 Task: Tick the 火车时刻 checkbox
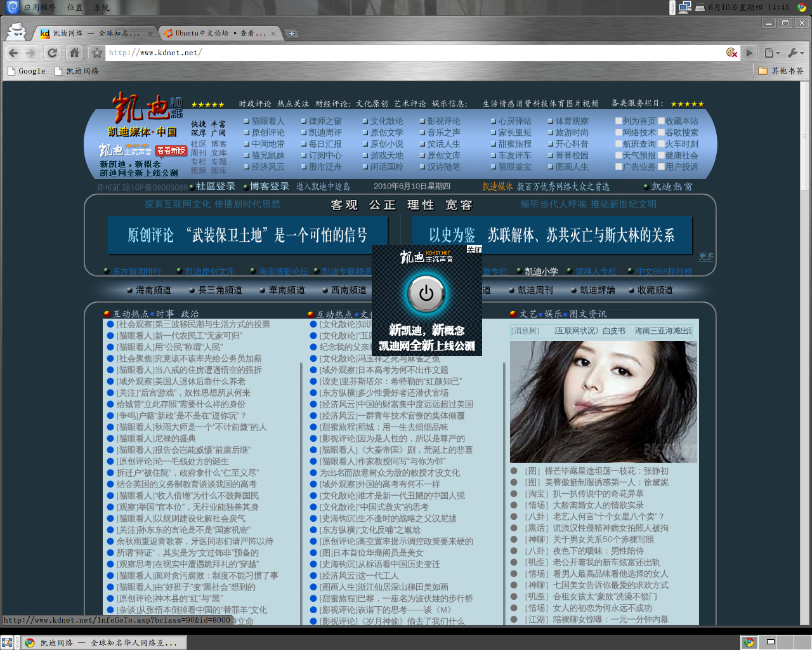pyautogui.click(x=661, y=143)
